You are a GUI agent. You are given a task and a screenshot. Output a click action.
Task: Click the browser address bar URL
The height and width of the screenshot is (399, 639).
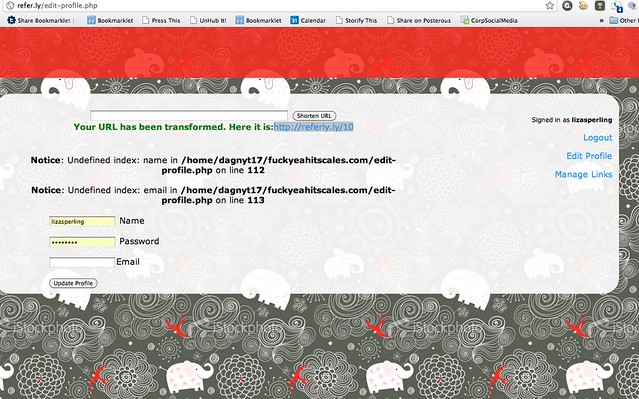point(57,5)
